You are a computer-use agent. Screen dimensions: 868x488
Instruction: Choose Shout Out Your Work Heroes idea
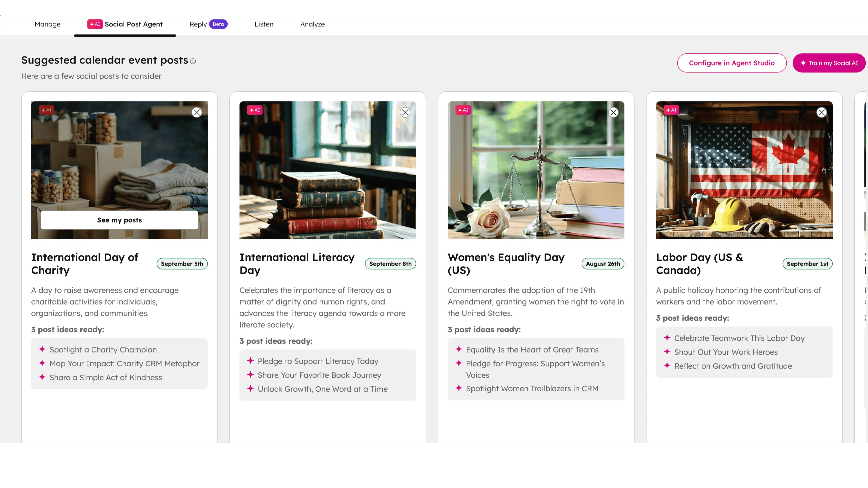click(x=726, y=352)
